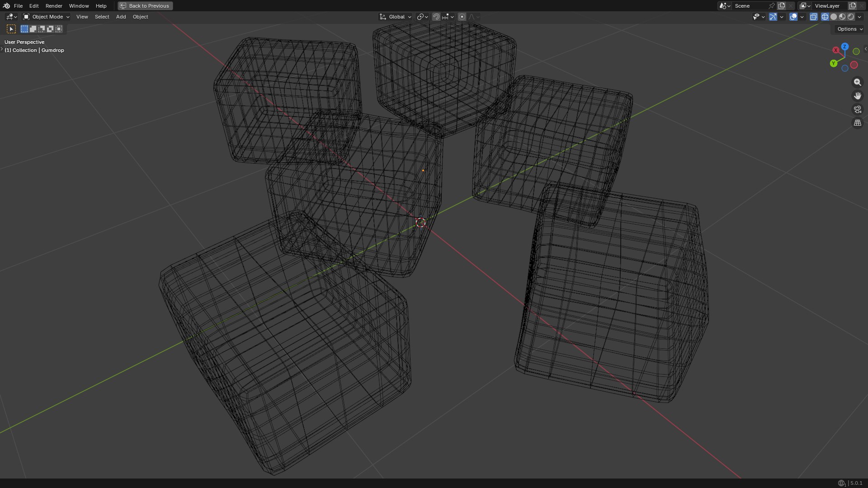Screen dimensions: 868x488
Task: Click the Y axis gizmo handle
Action: pos(834,64)
